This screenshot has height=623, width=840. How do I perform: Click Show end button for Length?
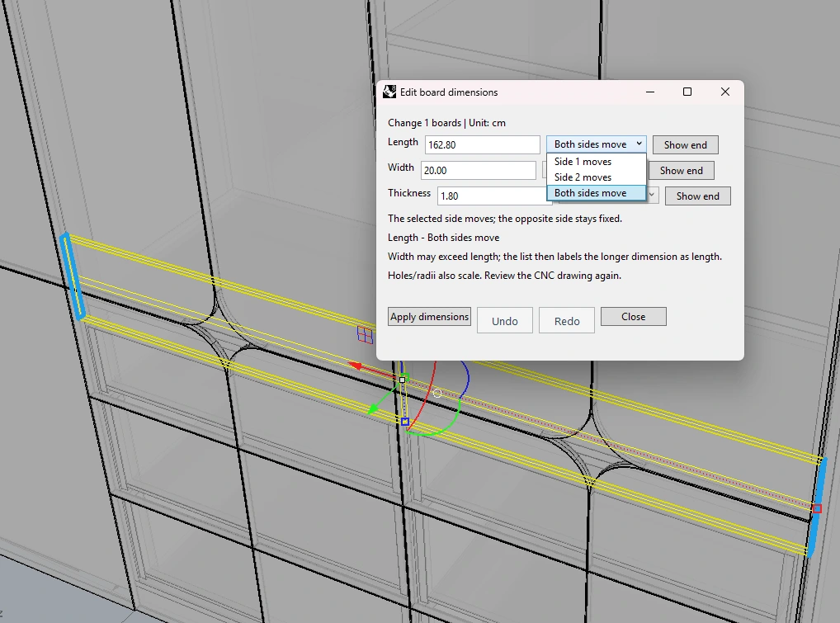pyautogui.click(x=685, y=145)
